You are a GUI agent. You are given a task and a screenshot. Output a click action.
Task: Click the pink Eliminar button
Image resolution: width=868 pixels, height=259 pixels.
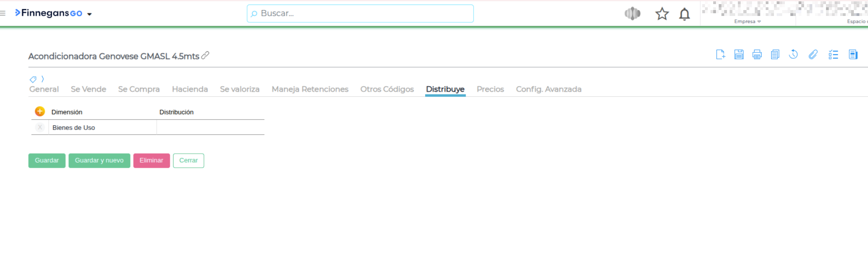tap(151, 161)
